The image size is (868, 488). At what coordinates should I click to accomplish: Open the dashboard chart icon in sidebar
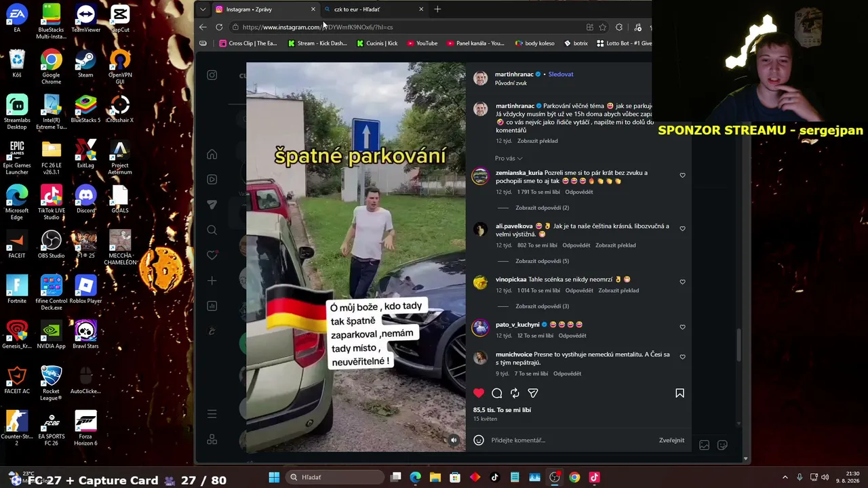click(212, 306)
